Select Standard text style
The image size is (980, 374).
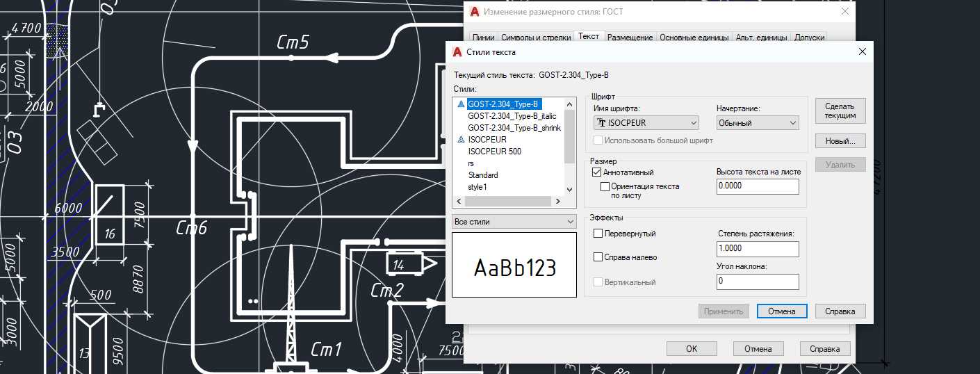[x=483, y=175]
